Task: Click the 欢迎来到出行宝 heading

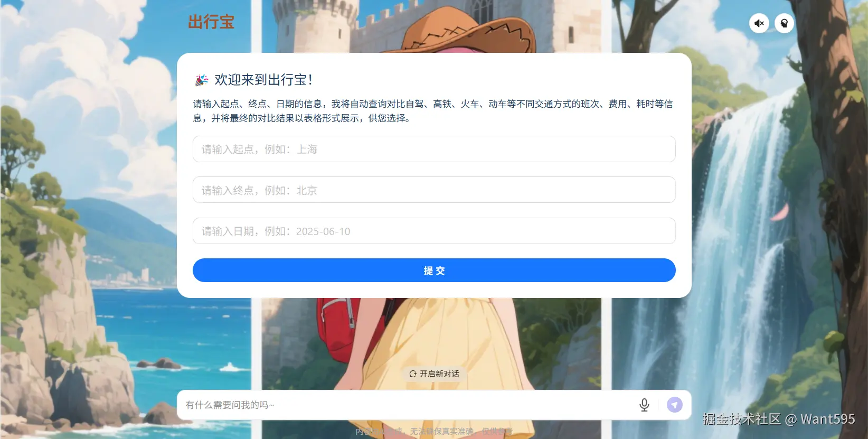Action: pyautogui.click(x=263, y=80)
